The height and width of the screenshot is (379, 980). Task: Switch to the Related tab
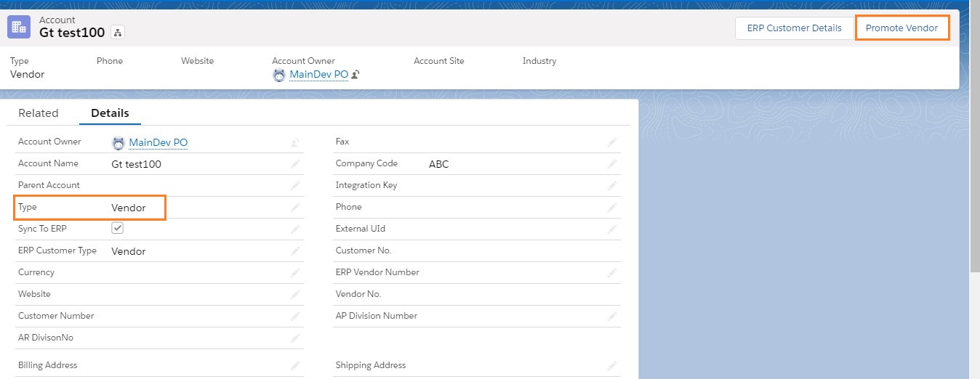39,113
